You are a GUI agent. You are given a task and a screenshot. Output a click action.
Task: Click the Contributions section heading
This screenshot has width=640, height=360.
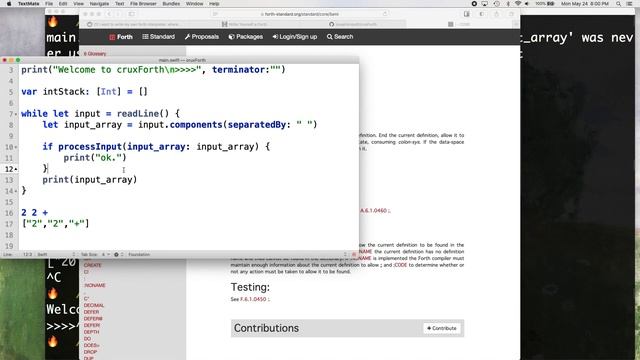pos(266,328)
